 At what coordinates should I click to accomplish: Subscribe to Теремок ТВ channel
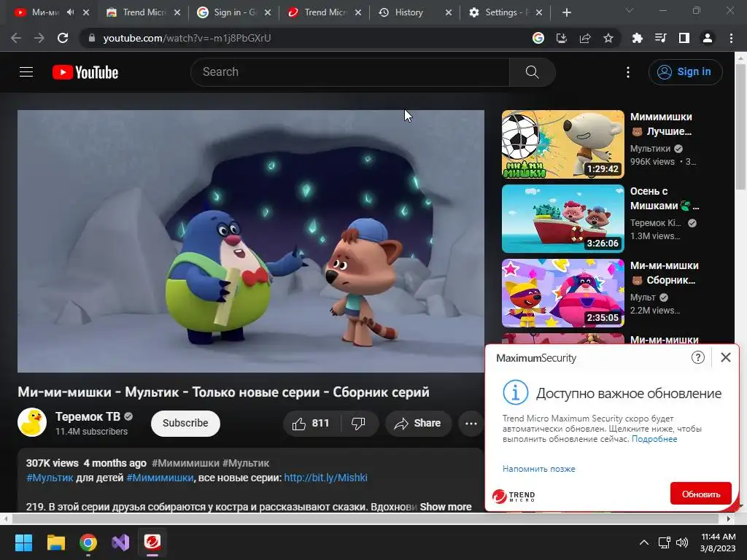tap(185, 424)
